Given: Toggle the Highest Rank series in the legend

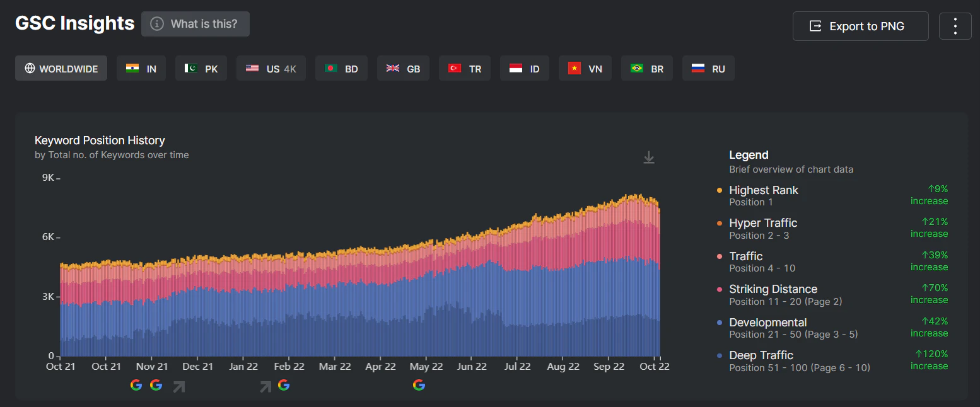Looking at the screenshot, I should click(x=764, y=190).
